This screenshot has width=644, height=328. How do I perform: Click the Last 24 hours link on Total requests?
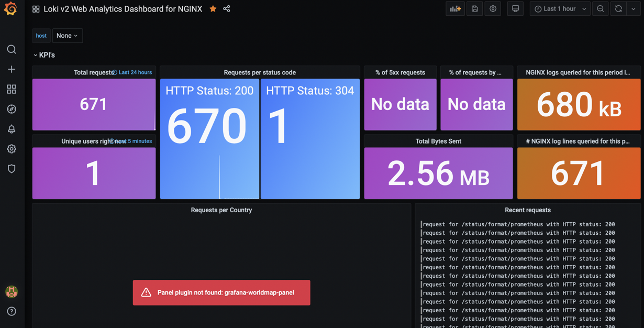point(136,72)
